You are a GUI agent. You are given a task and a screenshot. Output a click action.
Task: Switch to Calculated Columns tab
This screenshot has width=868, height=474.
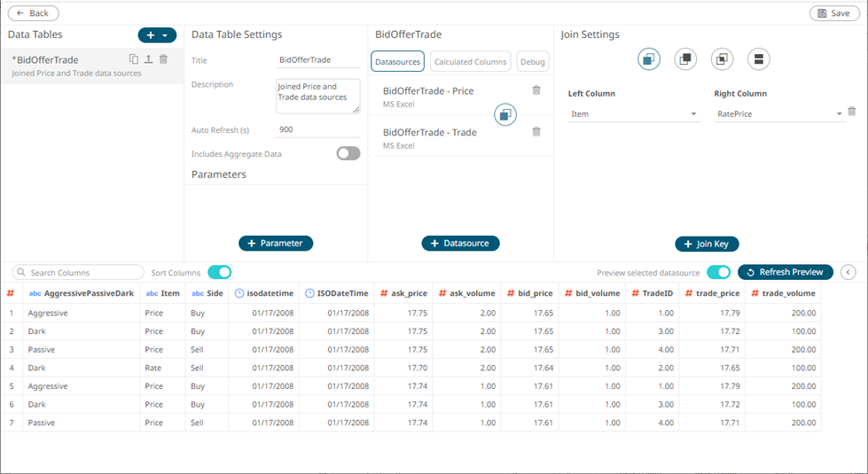coord(470,61)
